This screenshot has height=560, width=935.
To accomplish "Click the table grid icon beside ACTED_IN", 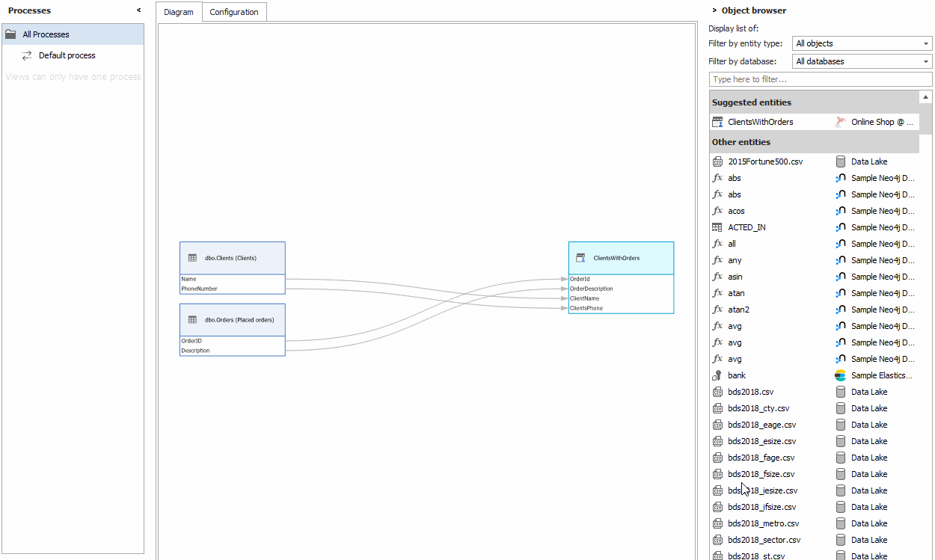I will (717, 227).
